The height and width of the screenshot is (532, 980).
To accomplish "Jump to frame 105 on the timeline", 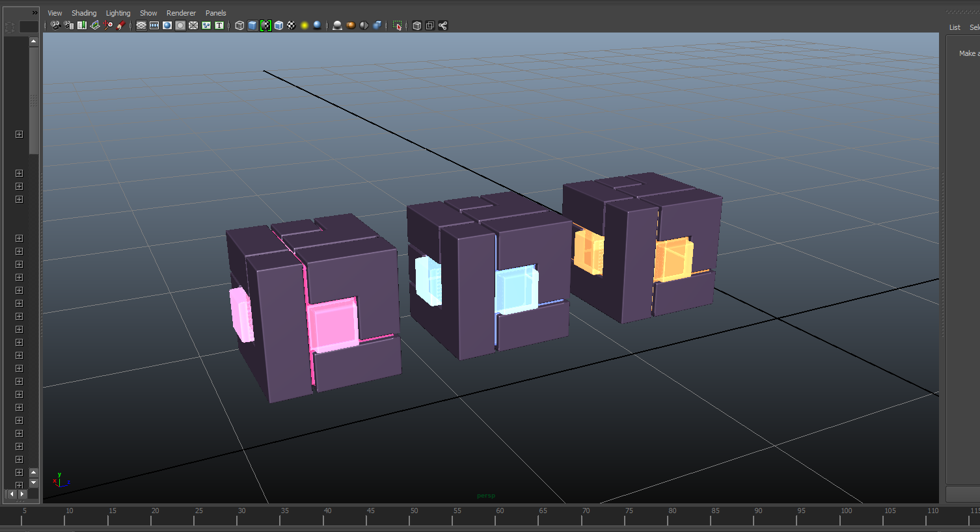I will 890,511.
